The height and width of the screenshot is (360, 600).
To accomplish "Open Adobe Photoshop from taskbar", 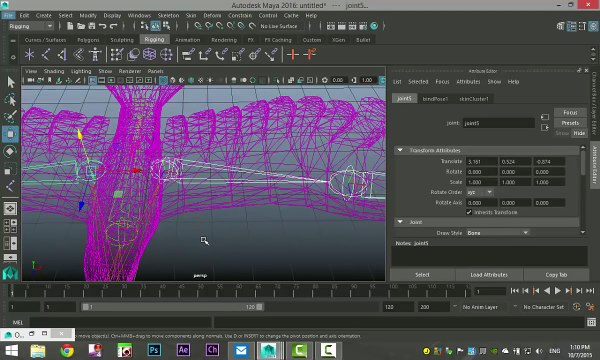I will 154,350.
